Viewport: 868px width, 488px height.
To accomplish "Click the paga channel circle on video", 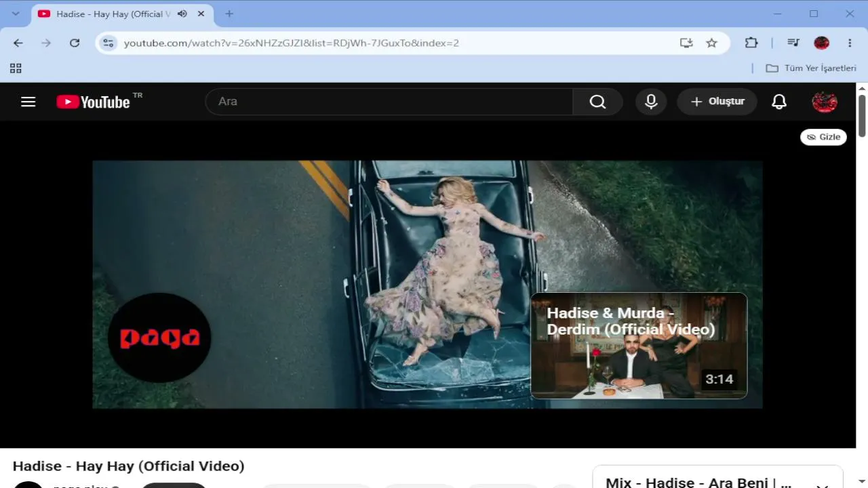I will (159, 338).
